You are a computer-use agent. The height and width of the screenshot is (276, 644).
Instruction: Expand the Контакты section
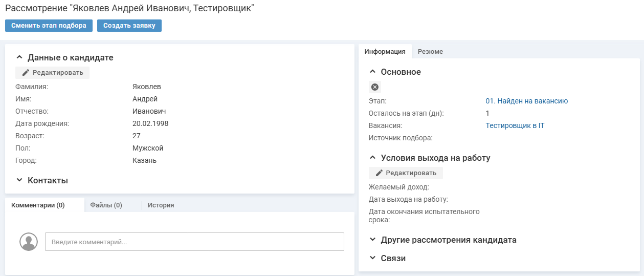(x=19, y=180)
